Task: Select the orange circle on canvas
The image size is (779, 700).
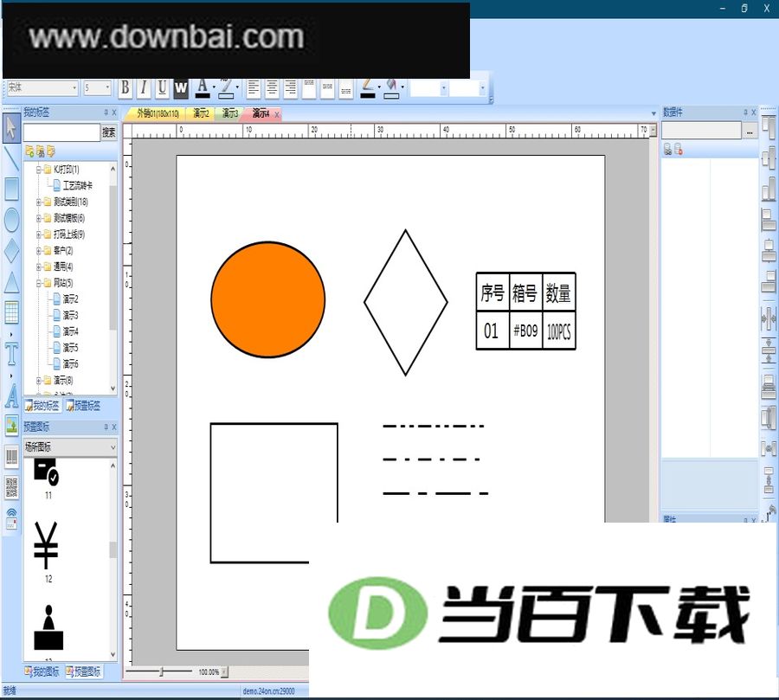Action: click(268, 299)
